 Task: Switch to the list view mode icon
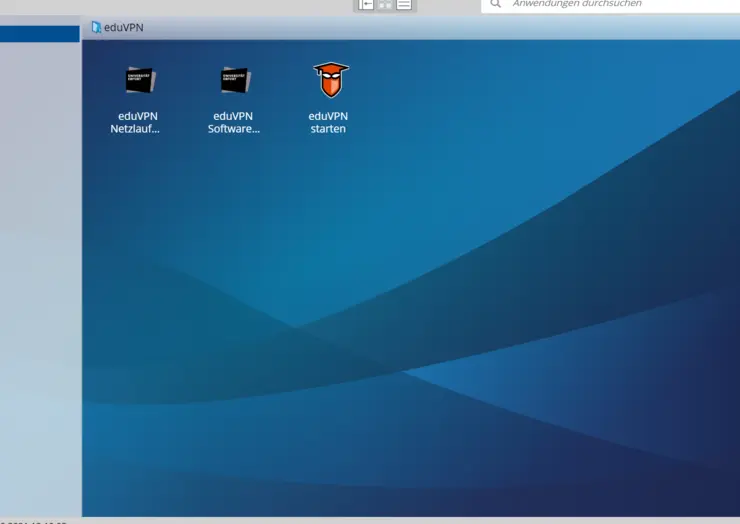click(x=404, y=4)
